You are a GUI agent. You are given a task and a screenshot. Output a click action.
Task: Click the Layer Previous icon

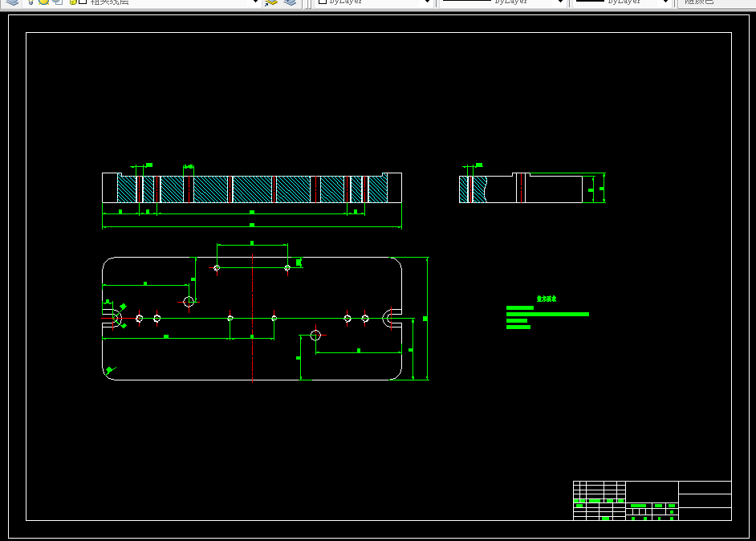tap(290, 2)
